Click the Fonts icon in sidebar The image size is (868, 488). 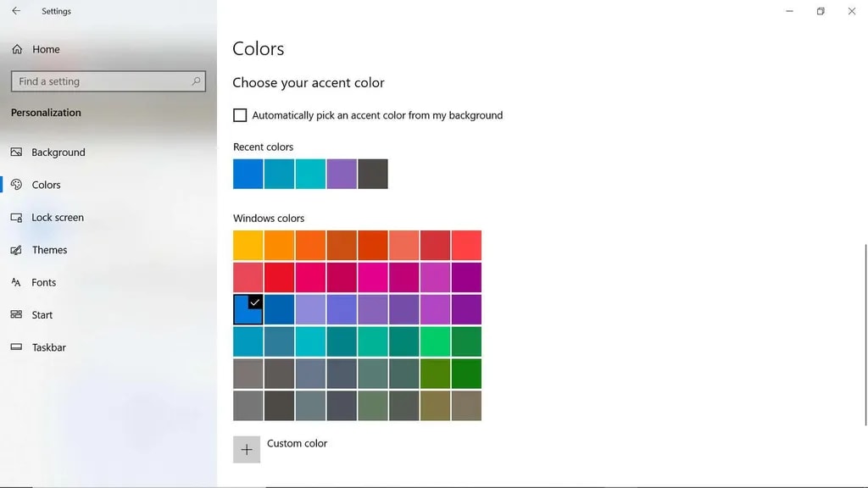[x=16, y=283]
